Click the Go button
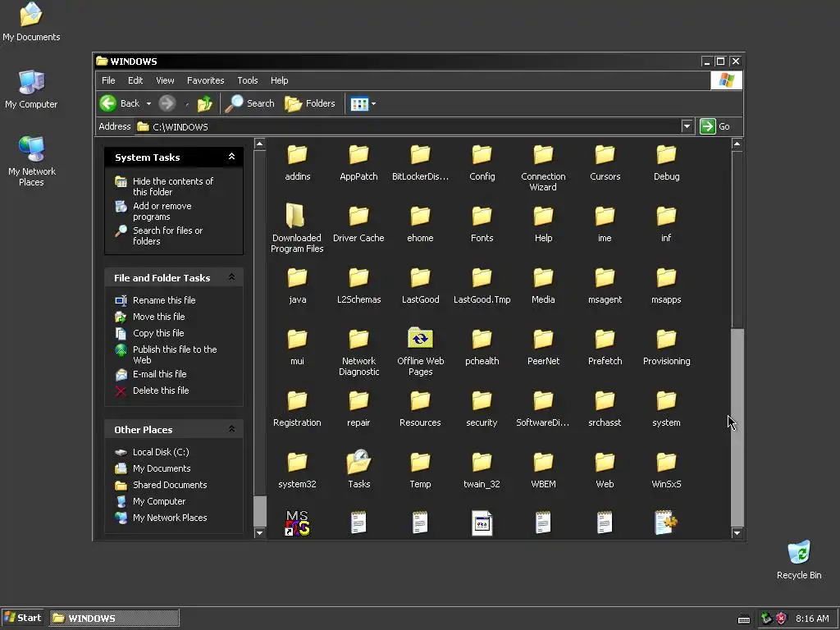840x630 pixels. click(x=715, y=126)
